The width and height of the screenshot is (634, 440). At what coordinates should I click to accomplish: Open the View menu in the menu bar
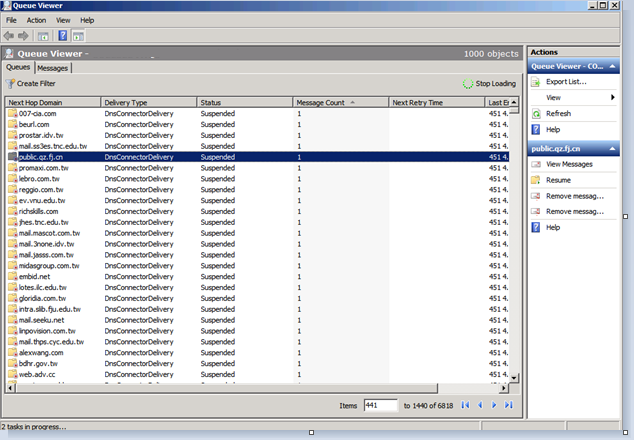(63, 20)
